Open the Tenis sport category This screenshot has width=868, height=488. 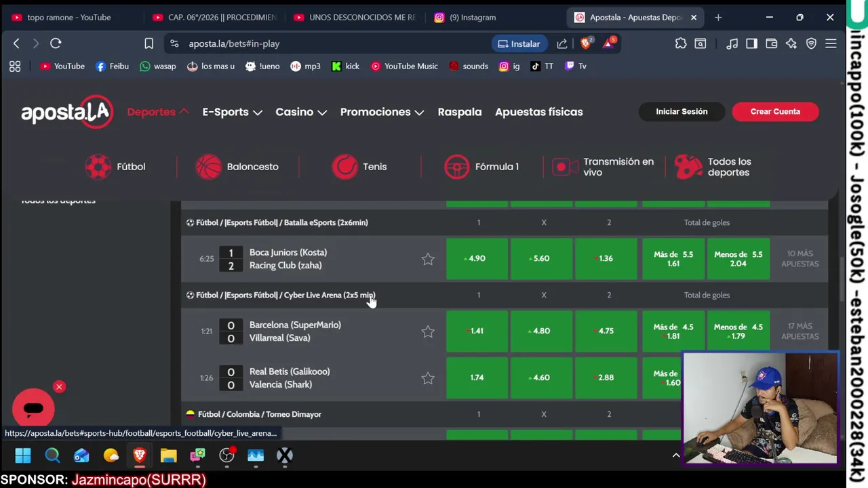[359, 167]
